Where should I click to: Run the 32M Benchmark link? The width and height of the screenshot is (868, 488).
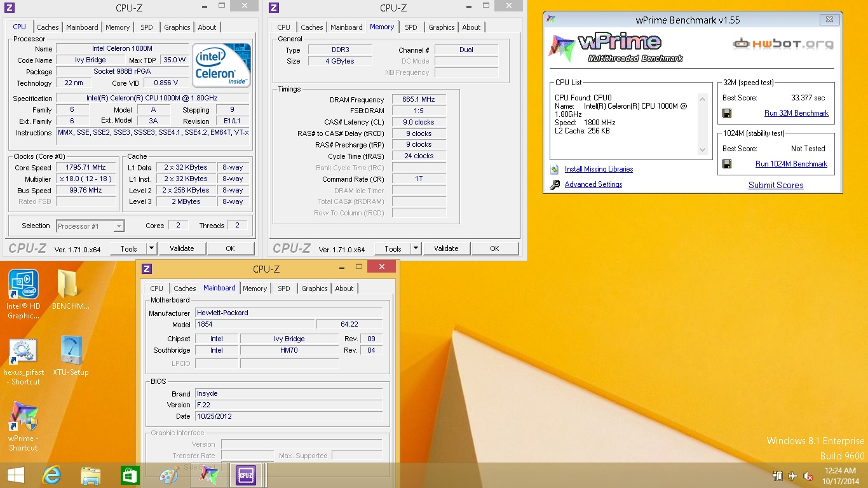[x=796, y=113]
